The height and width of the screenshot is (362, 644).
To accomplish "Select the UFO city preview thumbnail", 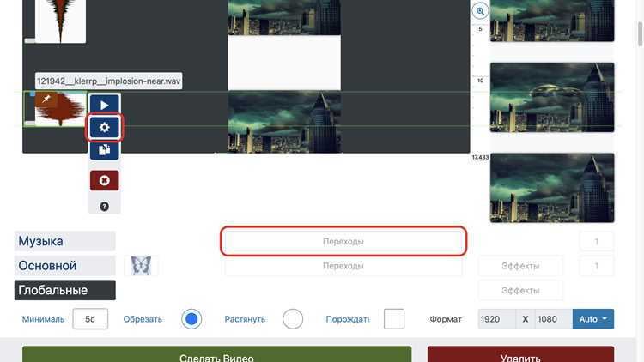I will click(552, 97).
